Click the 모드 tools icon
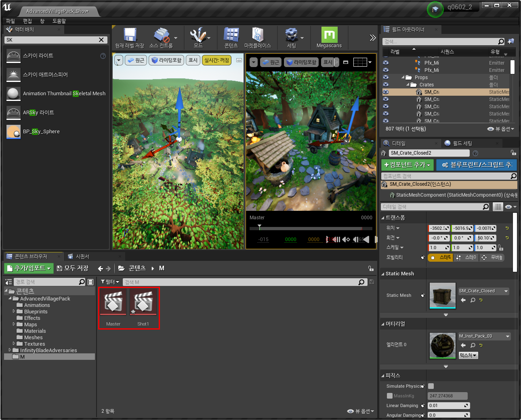The image size is (521, 420). pyautogui.click(x=198, y=35)
